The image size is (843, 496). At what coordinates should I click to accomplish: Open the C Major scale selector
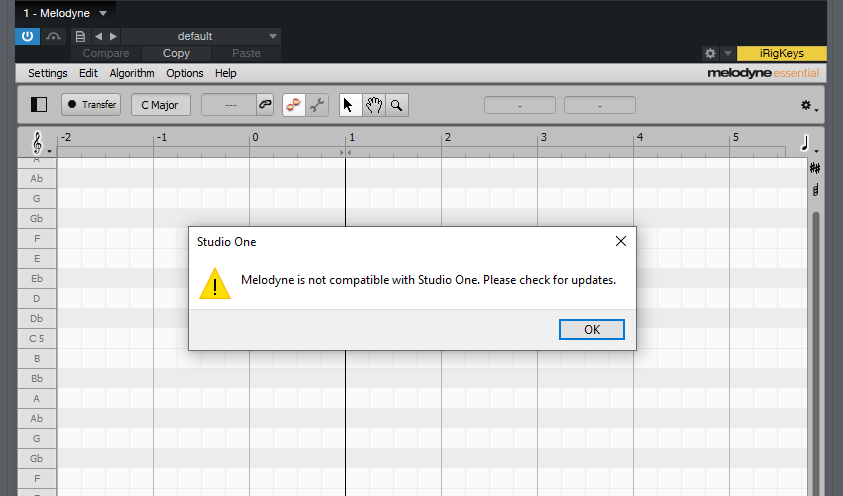click(x=160, y=105)
